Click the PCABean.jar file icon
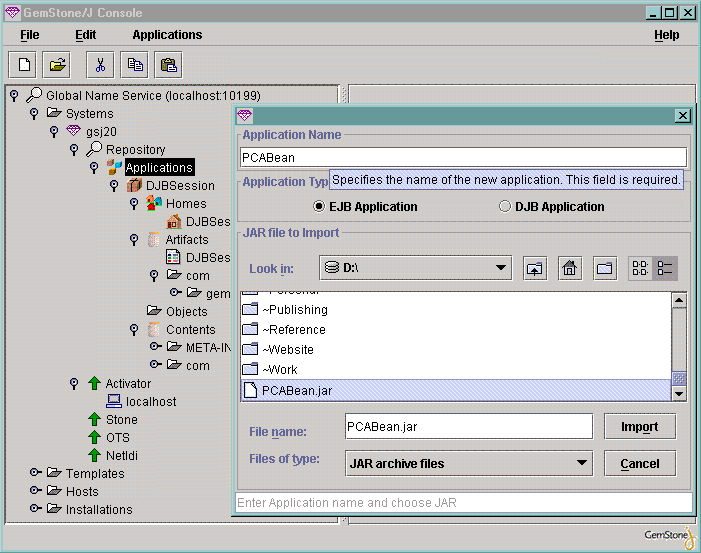Image resolution: width=701 pixels, height=553 pixels. (x=250, y=390)
